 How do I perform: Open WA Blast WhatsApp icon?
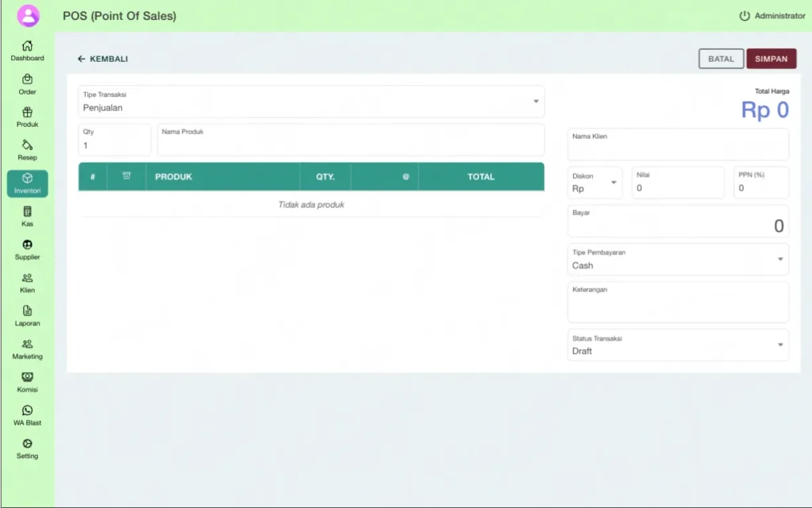tap(27, 410)
